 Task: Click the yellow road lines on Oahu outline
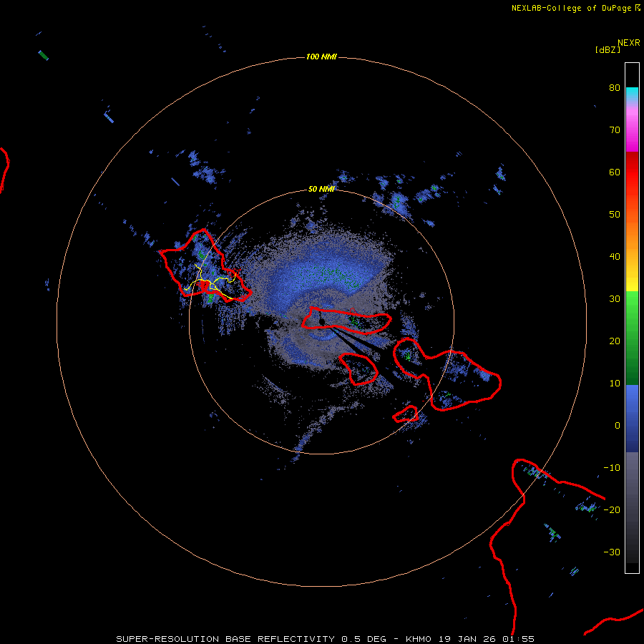tap(210, 283)
